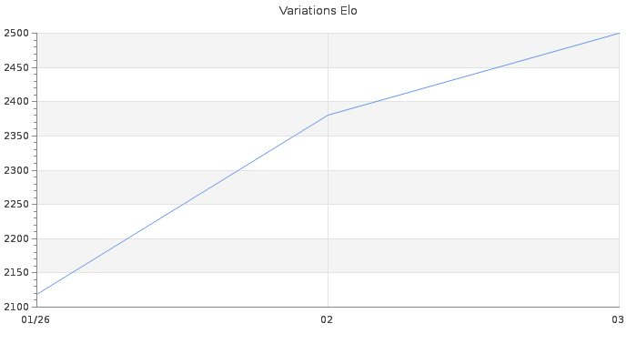637x364 pixels.
Task: Click the 2300 y-axis label
Action: 15,170
